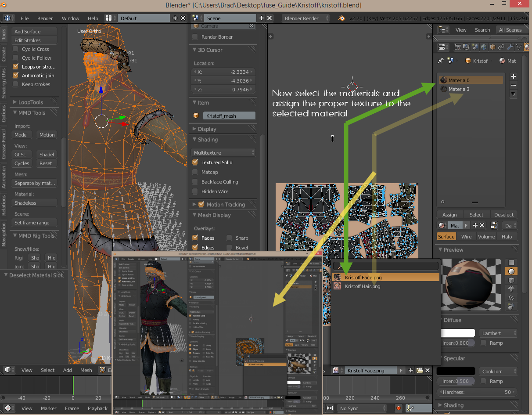Switch to the Grease Pencil sidebar tab
532x415 pixels.
[4, 144]
